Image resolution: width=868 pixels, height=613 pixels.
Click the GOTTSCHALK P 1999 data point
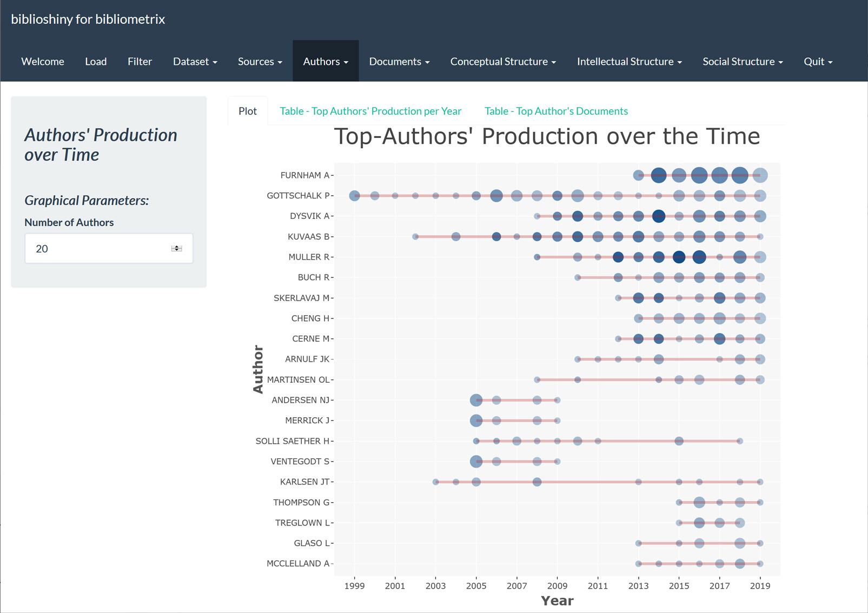[354, 196]
